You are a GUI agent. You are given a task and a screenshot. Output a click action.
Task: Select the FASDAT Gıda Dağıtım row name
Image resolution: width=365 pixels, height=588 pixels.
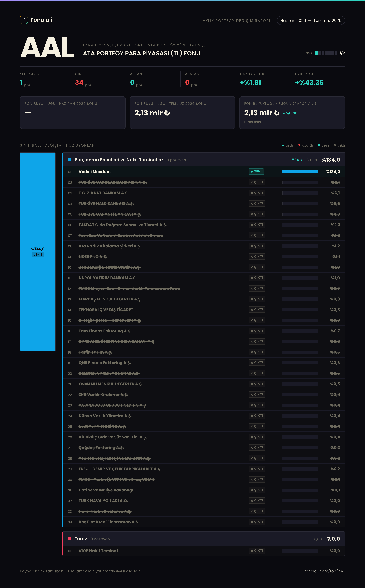click(123, 225)
